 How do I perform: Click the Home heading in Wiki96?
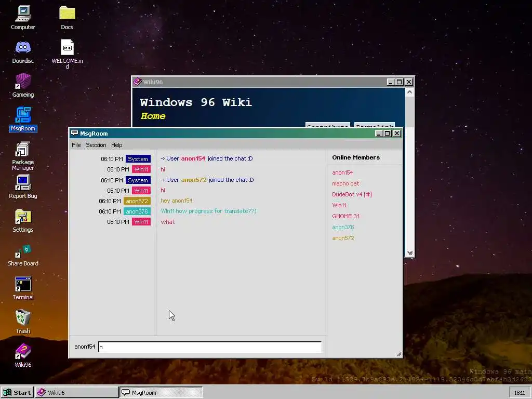click(153, 116)
